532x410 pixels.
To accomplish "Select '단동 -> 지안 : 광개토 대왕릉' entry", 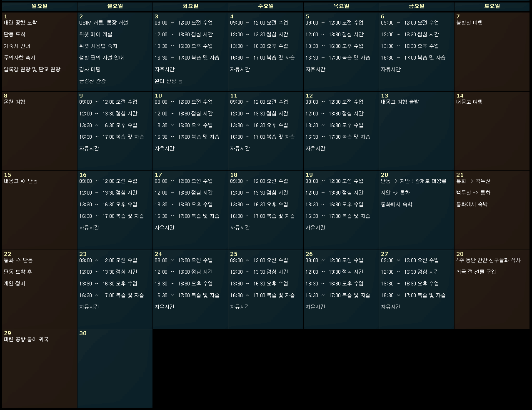I will [414, 181].
